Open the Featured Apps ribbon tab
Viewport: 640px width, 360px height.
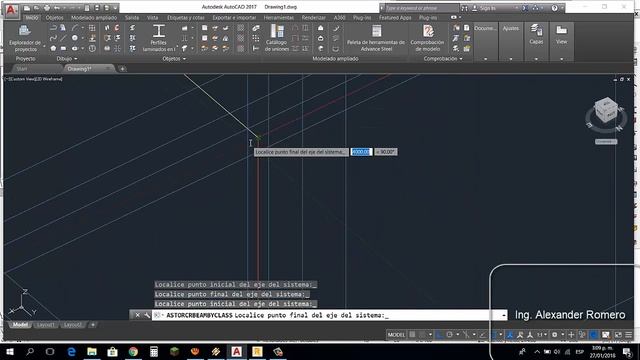click(395, 18)
